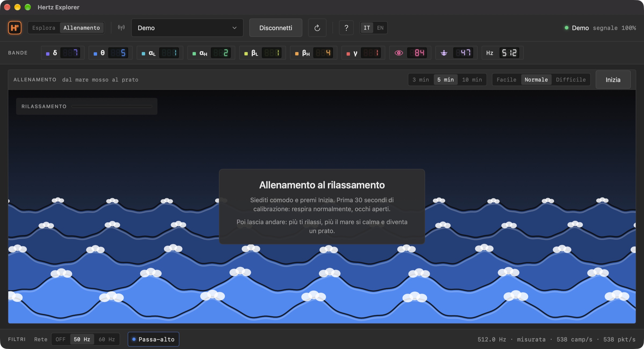Click the 538 camp/s status text
644x349 pixels.
click(x=574, y=339)
